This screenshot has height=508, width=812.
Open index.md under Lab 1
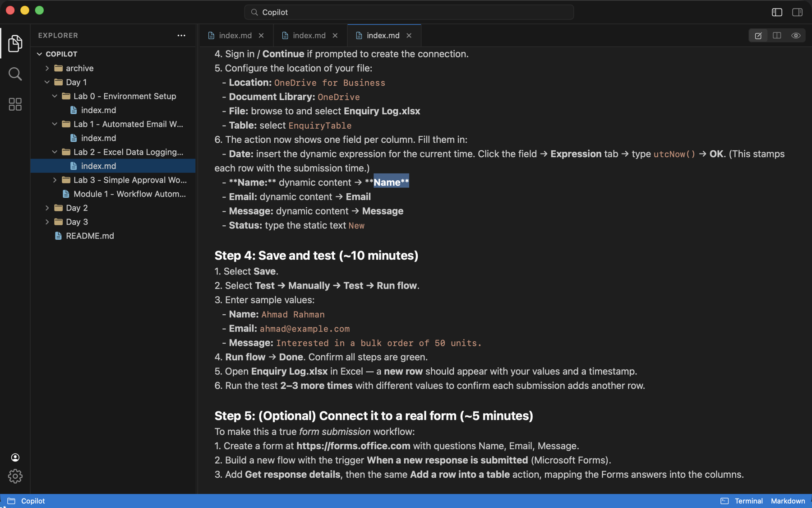(113, 138)
